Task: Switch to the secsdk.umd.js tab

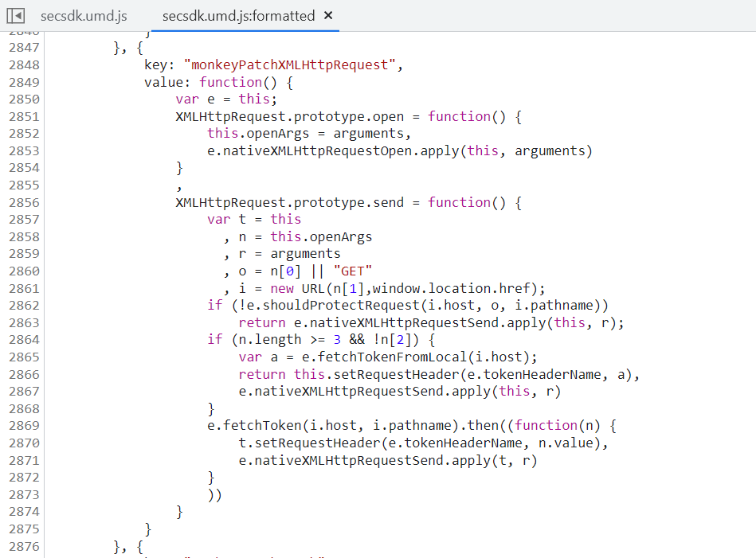Action: coord(84,16)
